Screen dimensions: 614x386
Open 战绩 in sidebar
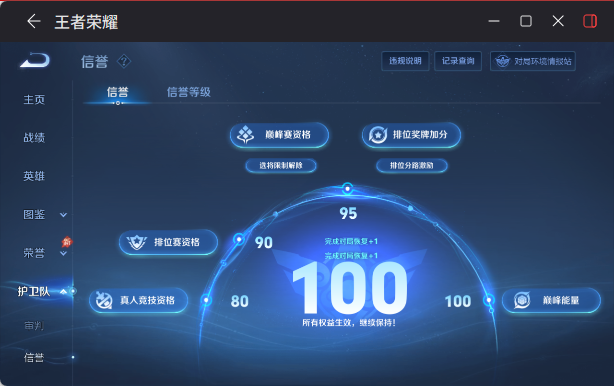[34, 138]
